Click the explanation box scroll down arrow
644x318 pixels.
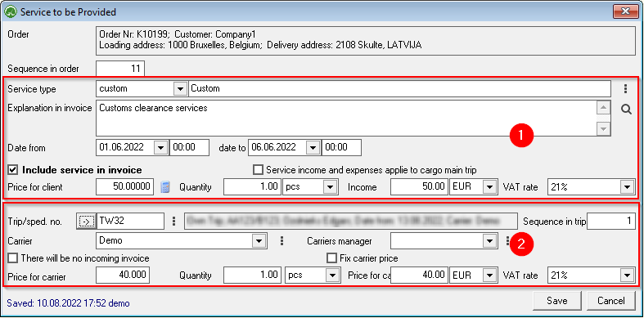click(x=603, y=129)
